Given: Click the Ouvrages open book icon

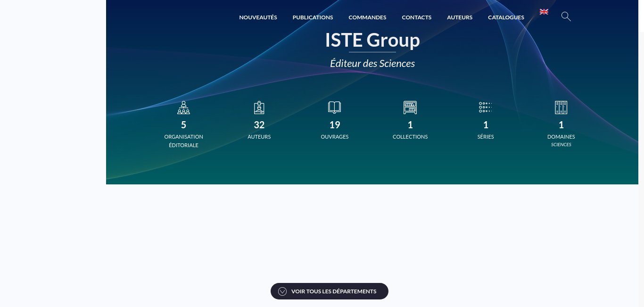Looking at the screenshot, I should pos(335,108).
